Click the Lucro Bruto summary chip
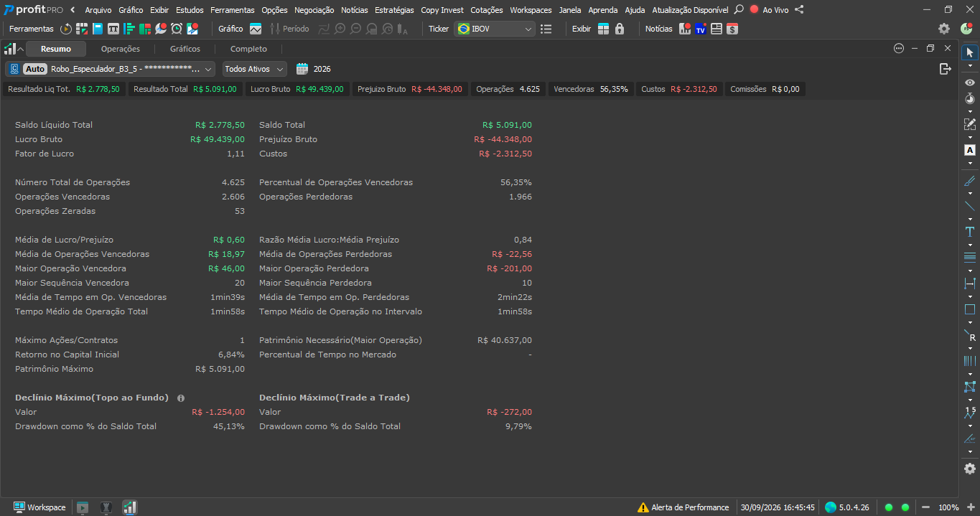 (297, 89)
